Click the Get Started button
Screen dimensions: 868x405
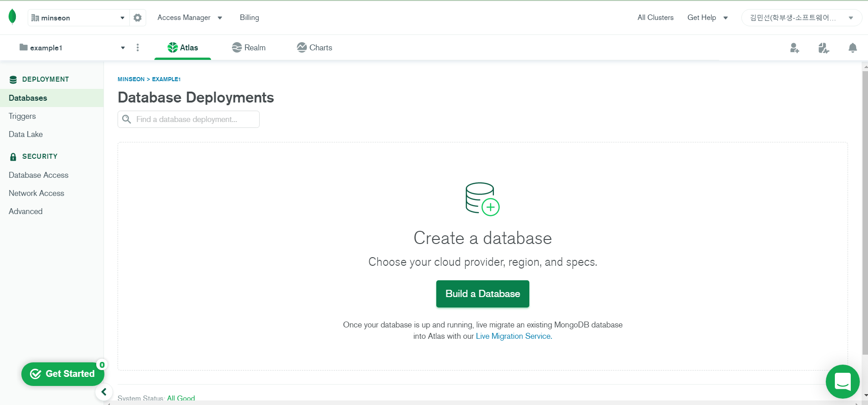[63, 374]
